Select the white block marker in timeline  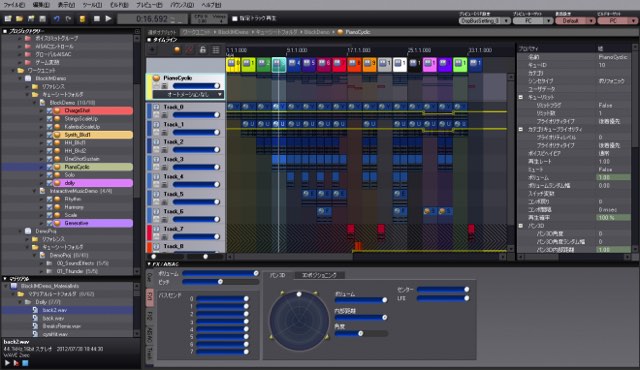click(x=400, y=64)
